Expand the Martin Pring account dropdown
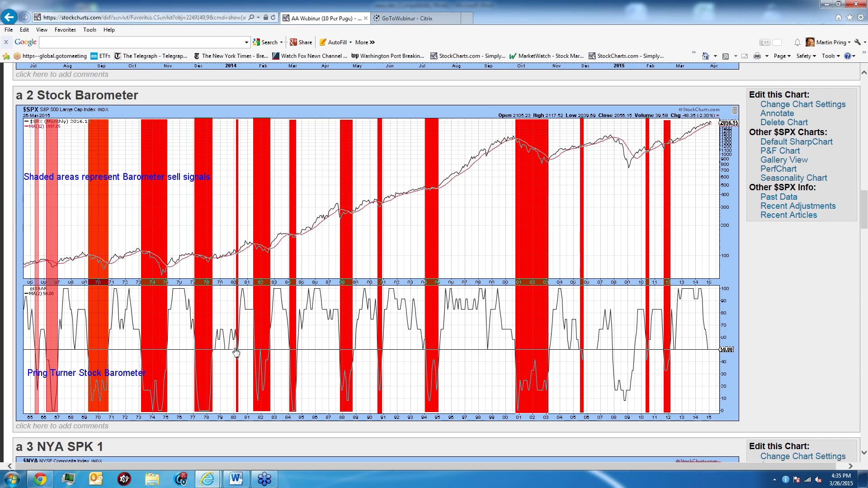 [x=849, y=42]
